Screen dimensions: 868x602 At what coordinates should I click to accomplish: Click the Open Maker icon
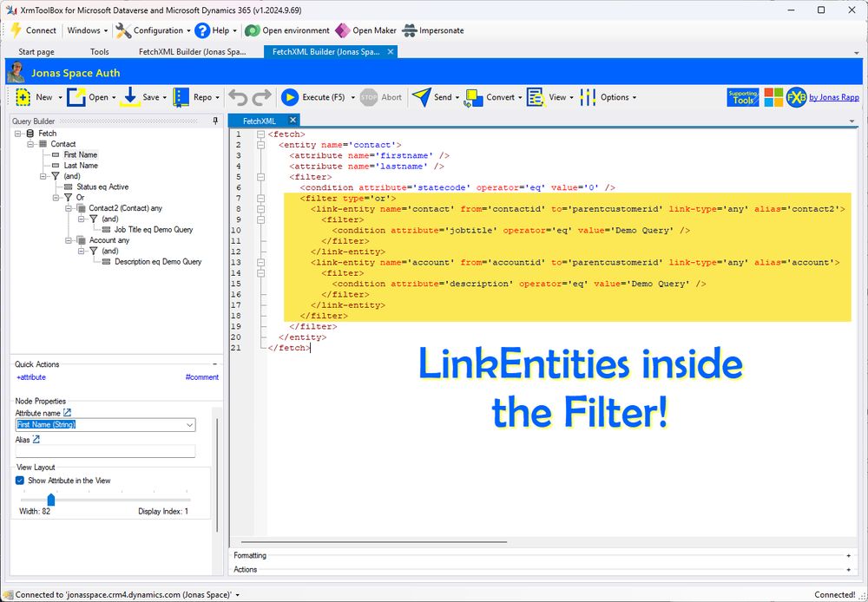tap(343, 30)
